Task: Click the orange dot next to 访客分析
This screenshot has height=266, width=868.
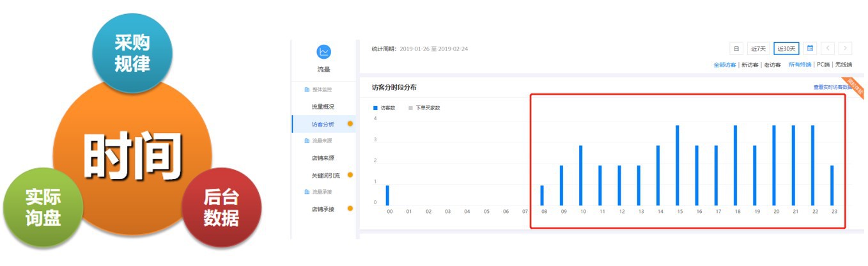Action: point(350,124)
